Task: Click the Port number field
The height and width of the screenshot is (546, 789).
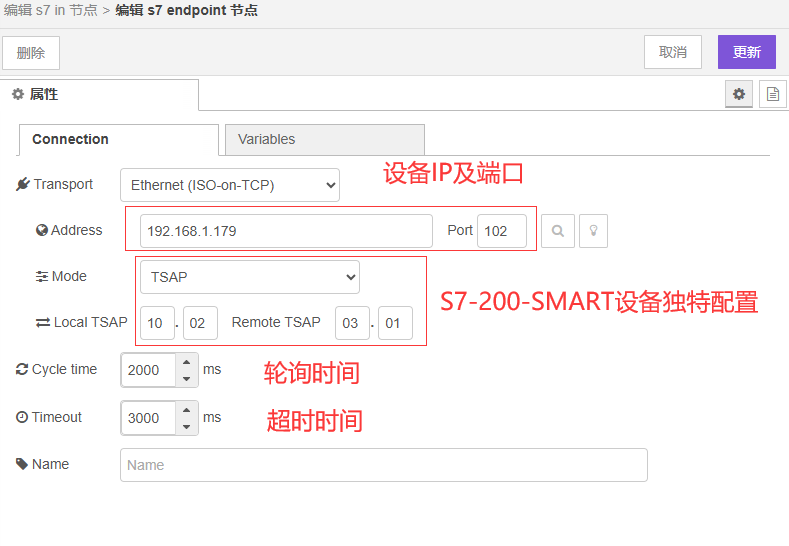Action: pos(501,231)
